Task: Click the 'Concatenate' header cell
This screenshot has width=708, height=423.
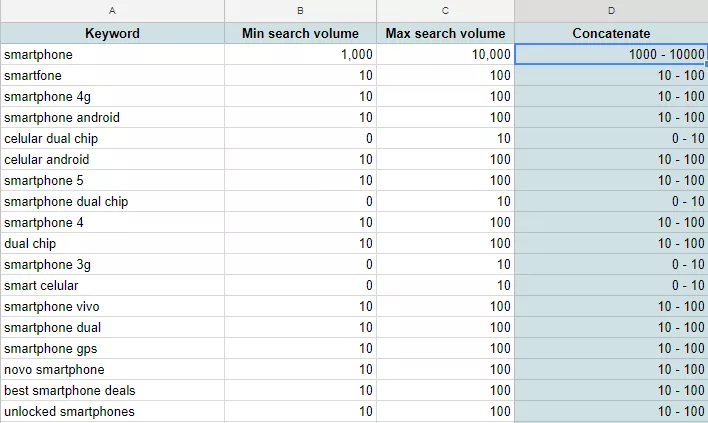Action: click(611, 33)
